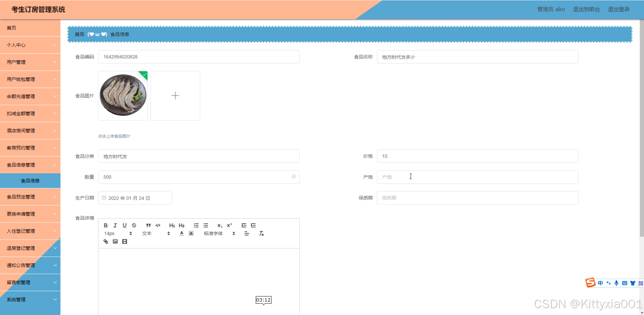
Task: Click the plus to upload another food image
Action: (x=175, y=96)
